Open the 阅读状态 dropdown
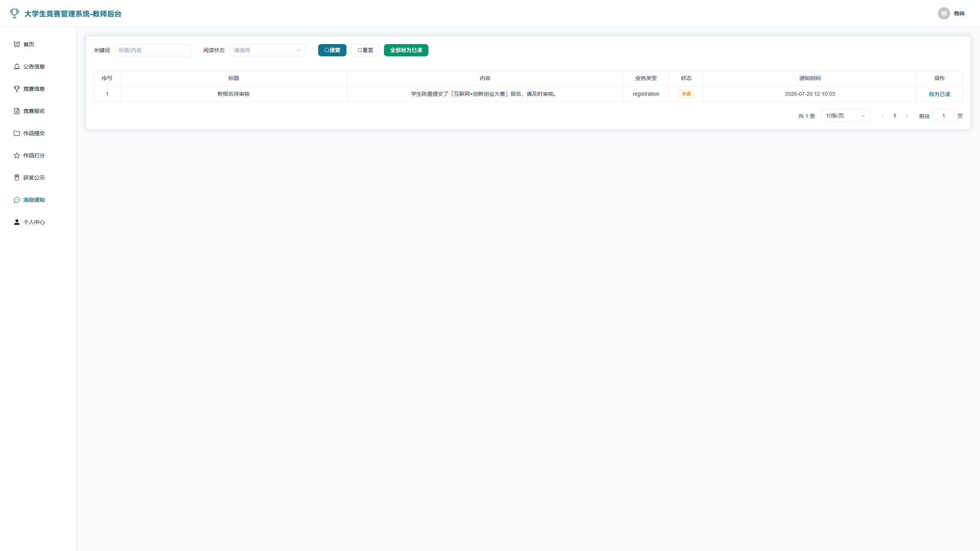980x551 pixels. [x=267, y=50]
